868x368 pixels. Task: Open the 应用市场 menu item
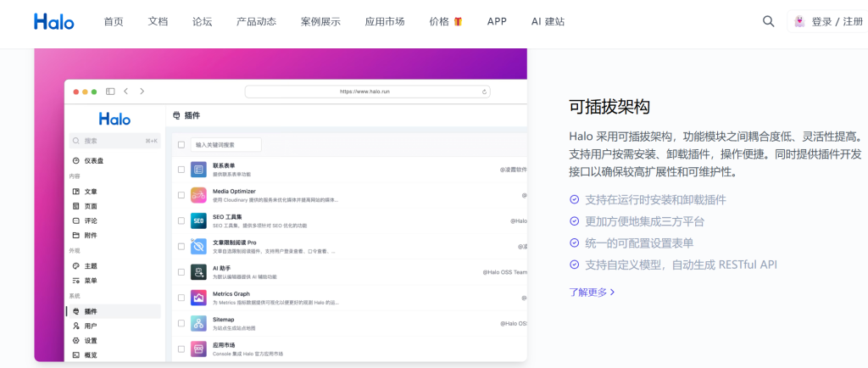click(x=384, y=22)
